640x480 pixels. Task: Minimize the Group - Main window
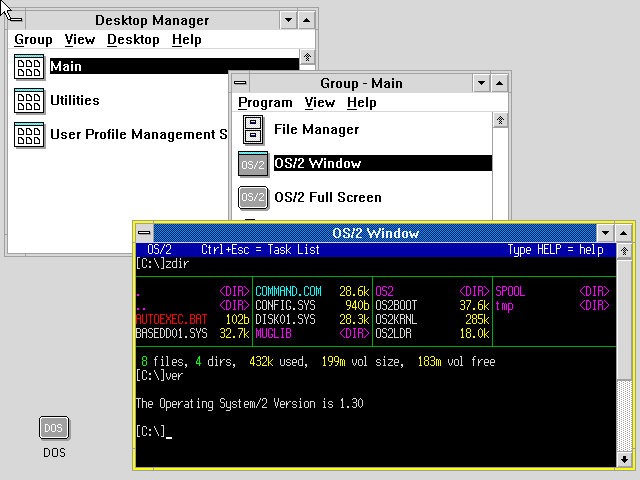click(482, 83)
